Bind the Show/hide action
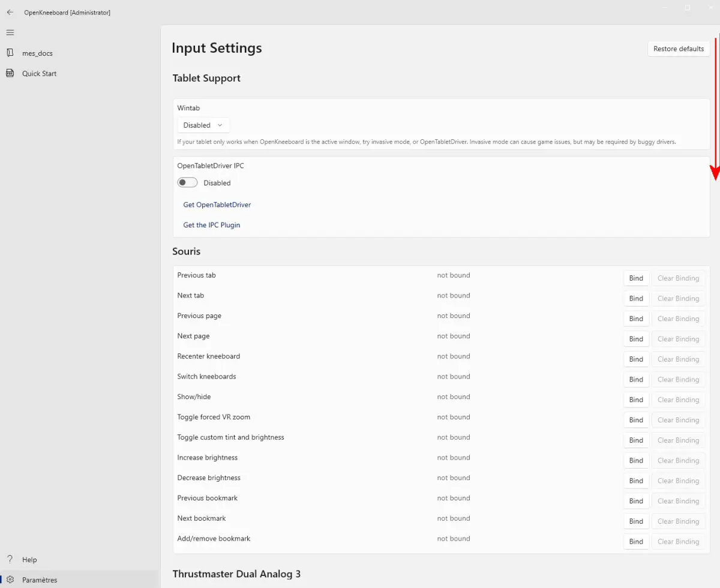Screen dimensions: 720x588 click(x=636, y=400)
